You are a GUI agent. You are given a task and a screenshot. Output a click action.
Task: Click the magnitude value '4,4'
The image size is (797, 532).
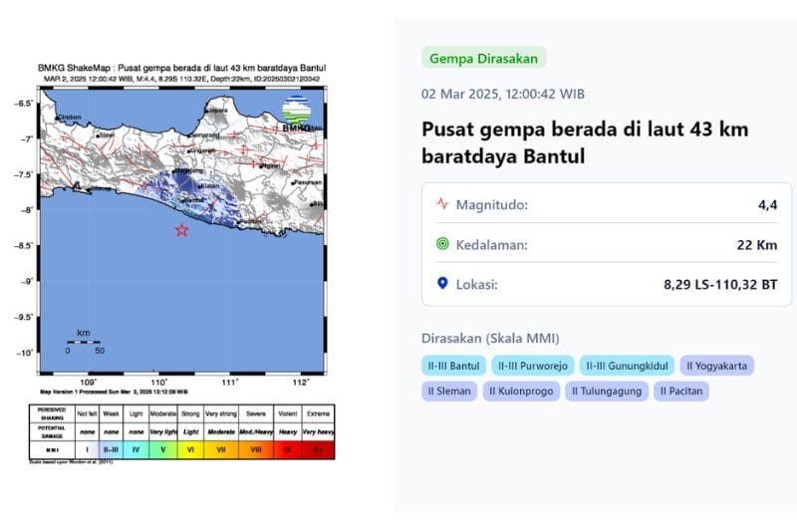(767, 205)
